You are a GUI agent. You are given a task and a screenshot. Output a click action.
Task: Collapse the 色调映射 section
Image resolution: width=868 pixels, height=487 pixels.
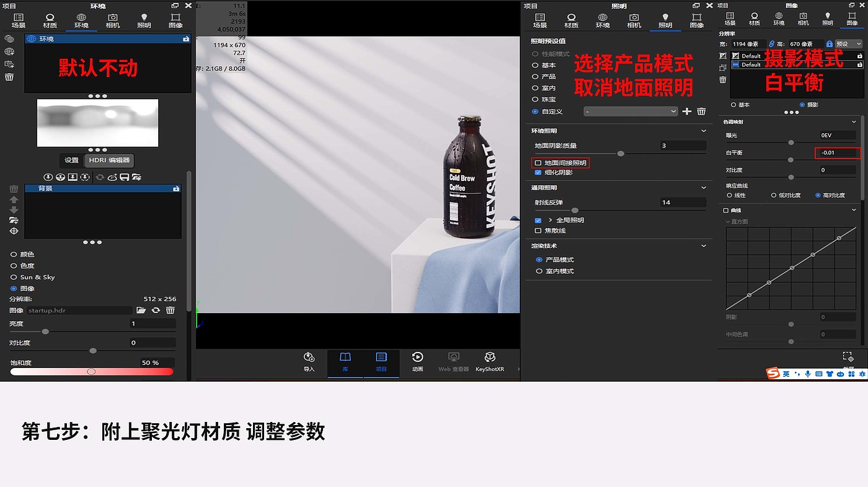[854, 122]
